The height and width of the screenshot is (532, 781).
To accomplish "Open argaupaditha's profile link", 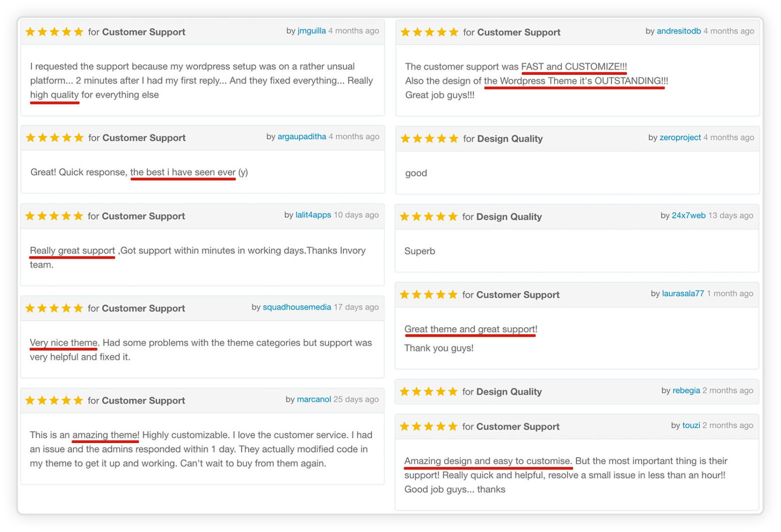I will point(301,137).
